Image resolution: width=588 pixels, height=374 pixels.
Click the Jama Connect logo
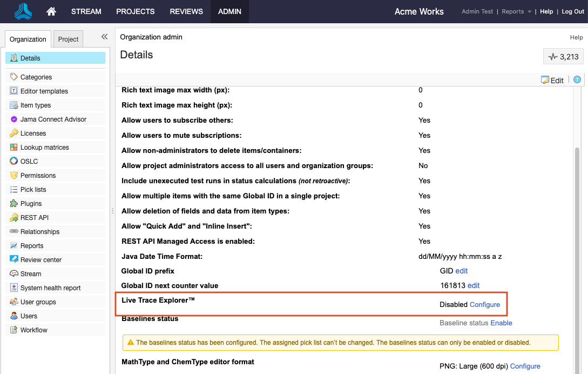pos(22,11)
